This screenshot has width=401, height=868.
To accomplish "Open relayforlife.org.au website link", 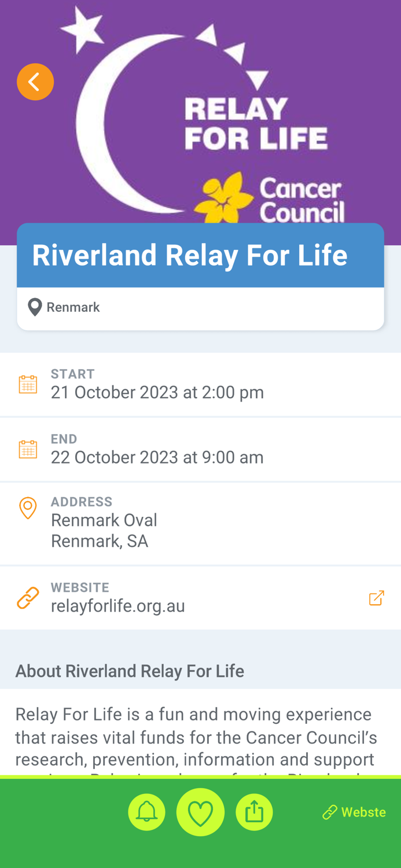I will pos(118,606).
